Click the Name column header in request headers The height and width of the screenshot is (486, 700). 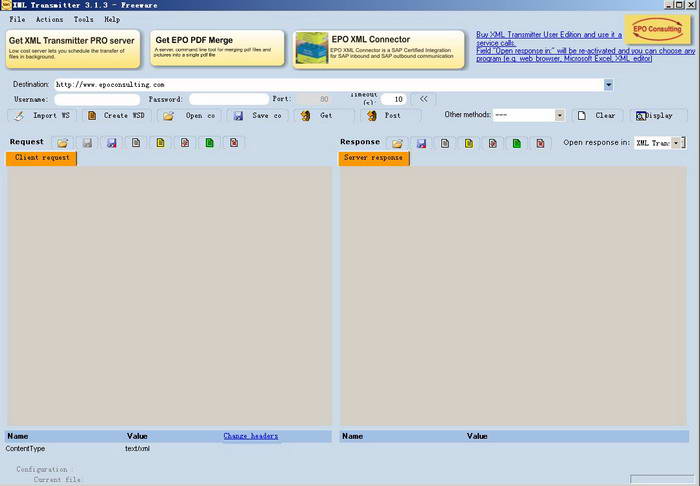click(x=18, y=436)
